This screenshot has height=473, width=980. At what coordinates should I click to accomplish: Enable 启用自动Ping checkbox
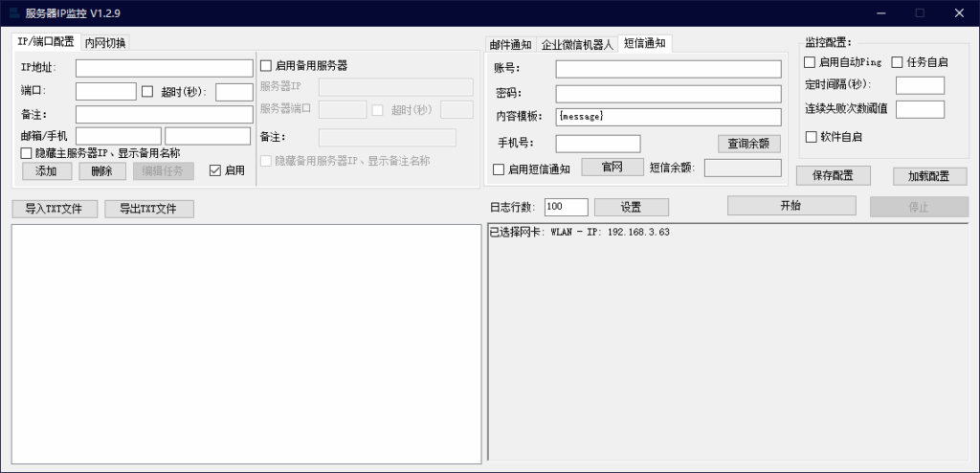point(810,62)
